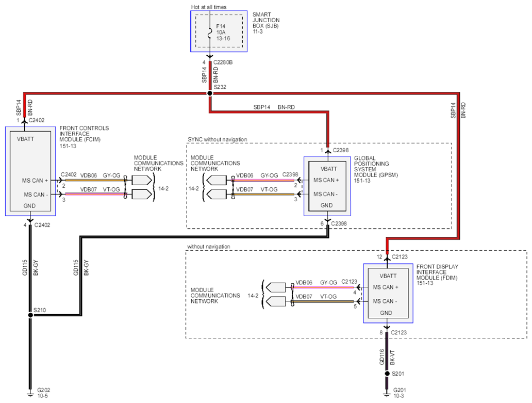Select the 'SMART JUNCTION BOX (SJB)' label

[x=266, y=20]
